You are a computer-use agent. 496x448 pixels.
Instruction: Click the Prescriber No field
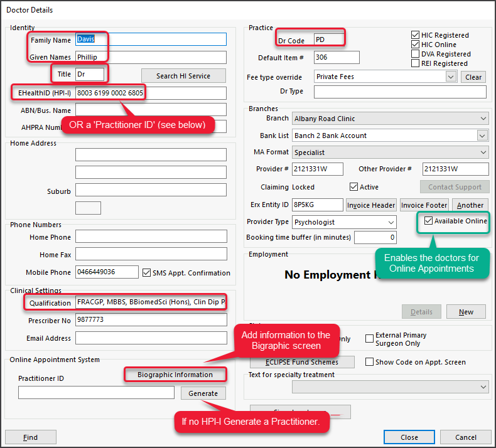[x=151, y=320]
